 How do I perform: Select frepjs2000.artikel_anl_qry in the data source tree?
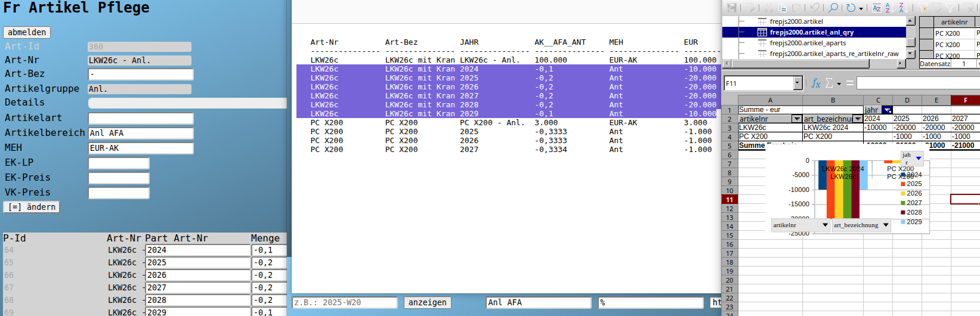(x=812, y=32)
